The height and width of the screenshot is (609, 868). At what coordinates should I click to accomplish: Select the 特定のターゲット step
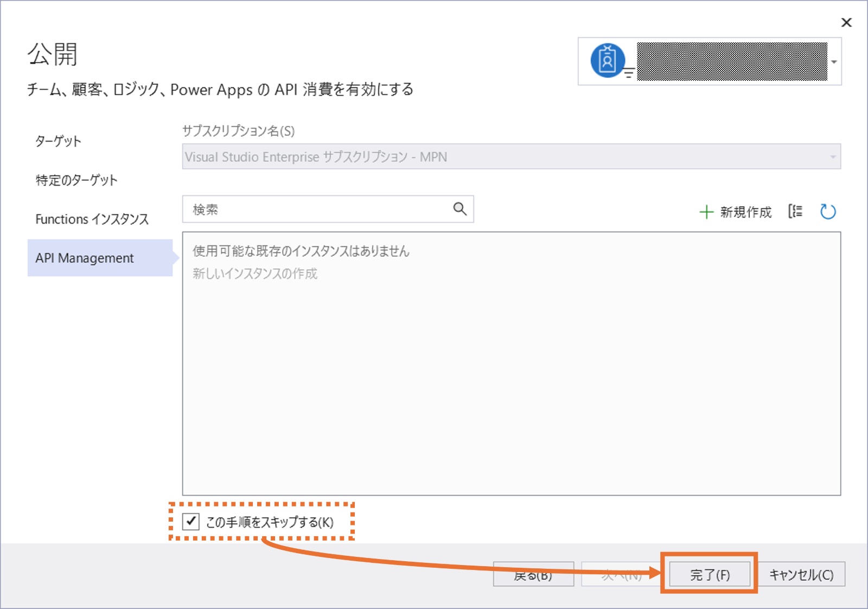click(x=76, y=180)
